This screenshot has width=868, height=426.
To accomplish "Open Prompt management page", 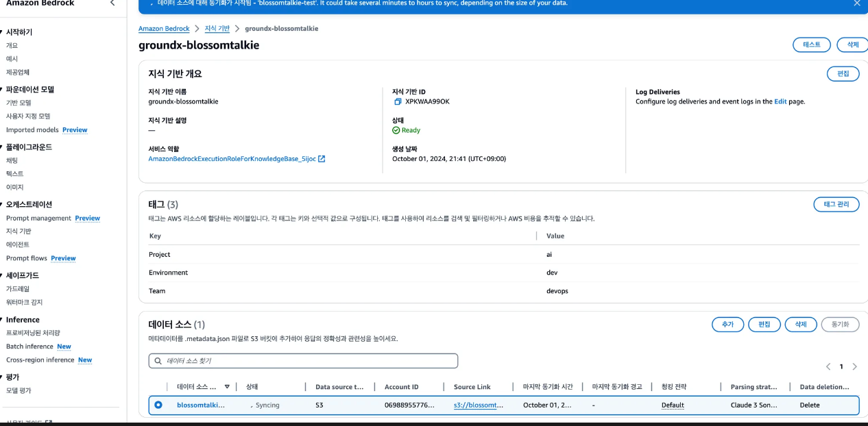I will (x=38, y=218).
